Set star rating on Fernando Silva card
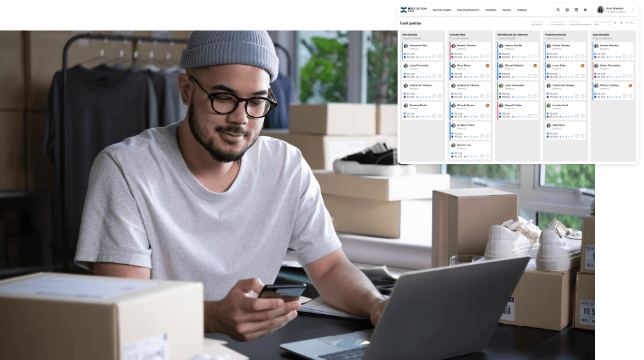This screenshot has height=360, width=644. [x=423, y=57]
